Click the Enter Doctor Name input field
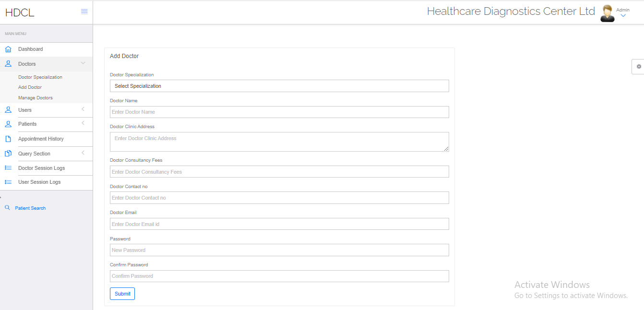The width and height of the screenshot is (644, 310). click(279, 112)
